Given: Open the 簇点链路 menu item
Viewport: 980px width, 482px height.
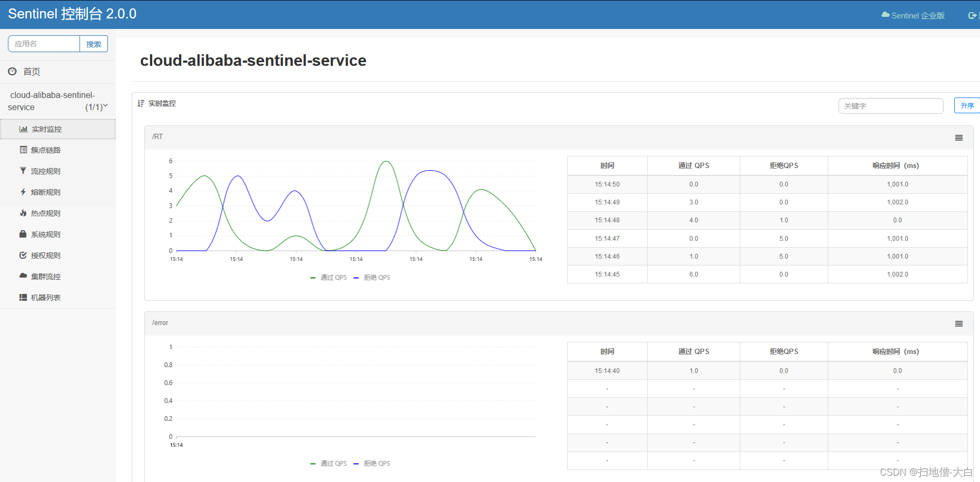Looking at the screenshot, I should click(58, 150).
